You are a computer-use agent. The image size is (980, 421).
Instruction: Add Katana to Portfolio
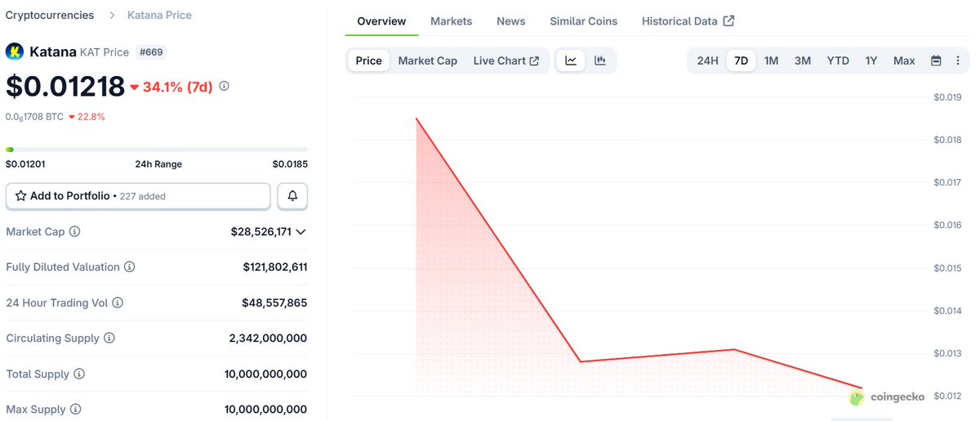[x=138, y=196]
